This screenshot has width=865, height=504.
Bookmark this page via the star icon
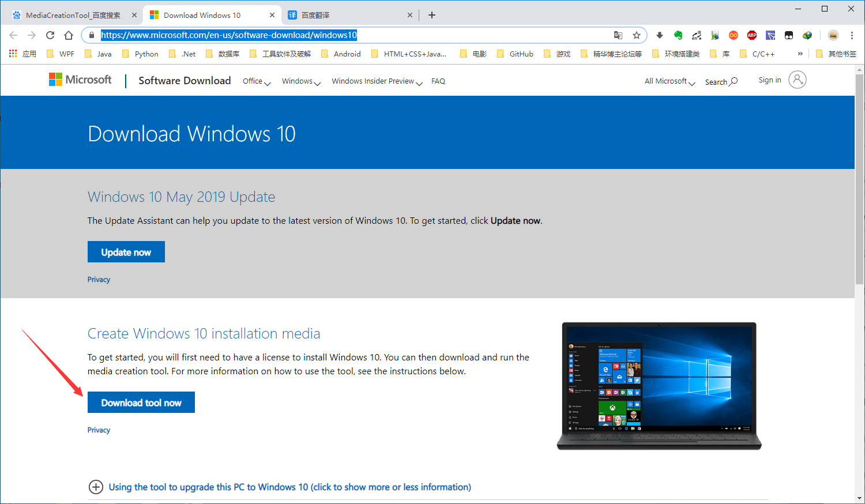(637, 35)
